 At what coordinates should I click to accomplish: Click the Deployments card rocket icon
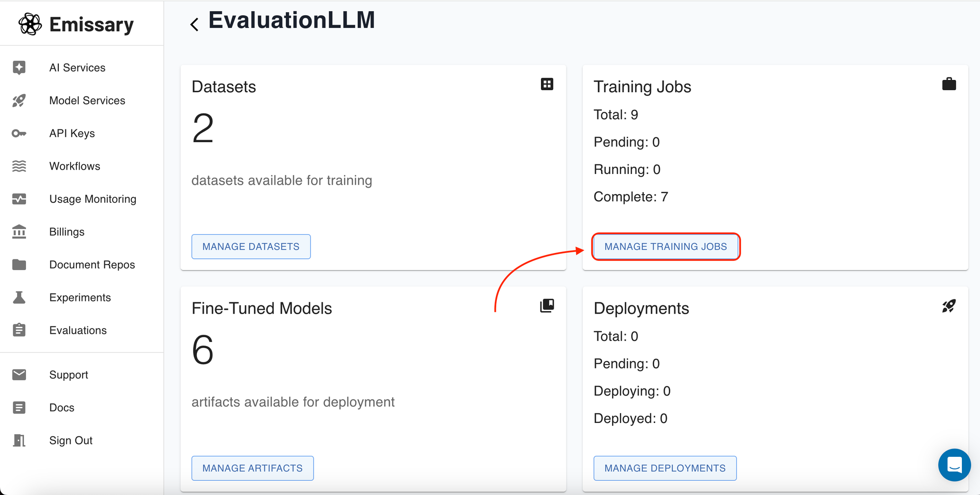pyautogui.click(x=949, y=306)
